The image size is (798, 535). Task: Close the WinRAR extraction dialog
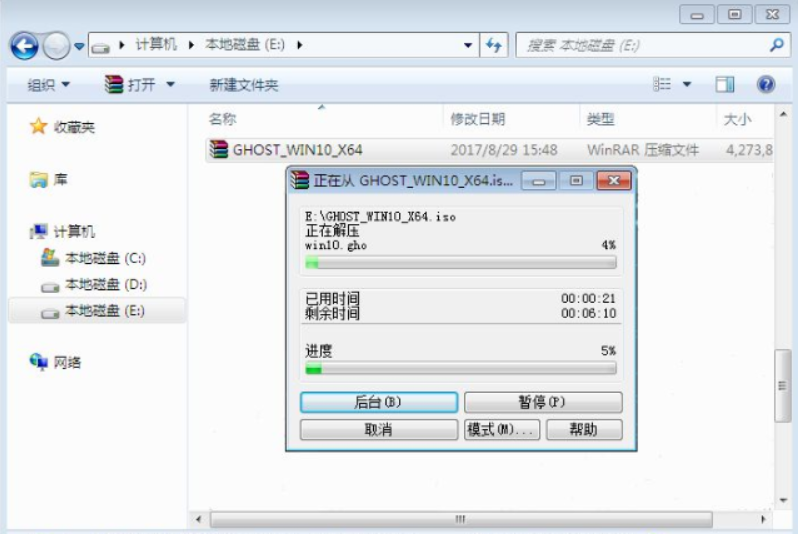(x=614, y=181)
